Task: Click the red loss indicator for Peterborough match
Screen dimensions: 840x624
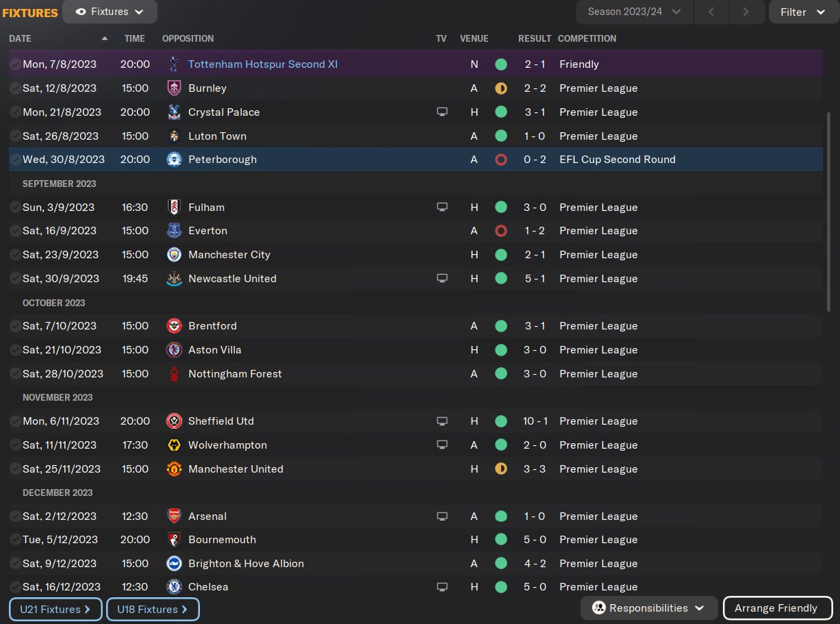Action: click(500, 160)
